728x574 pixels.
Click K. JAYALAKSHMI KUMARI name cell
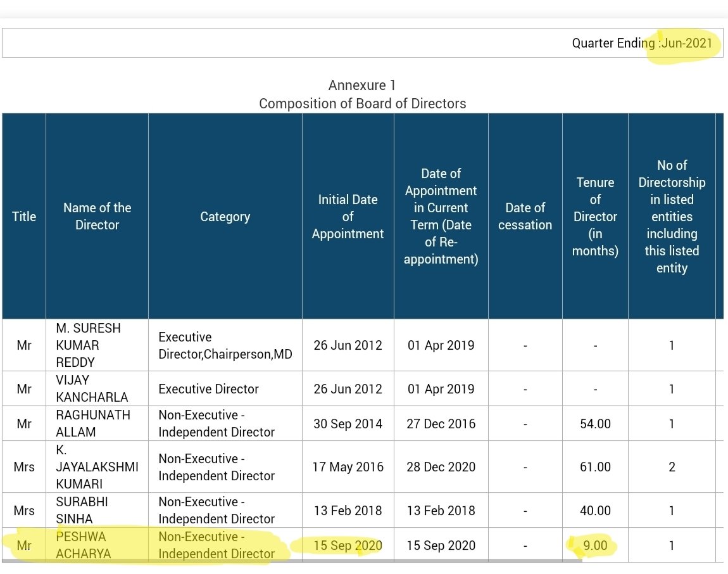click(97, 467)
